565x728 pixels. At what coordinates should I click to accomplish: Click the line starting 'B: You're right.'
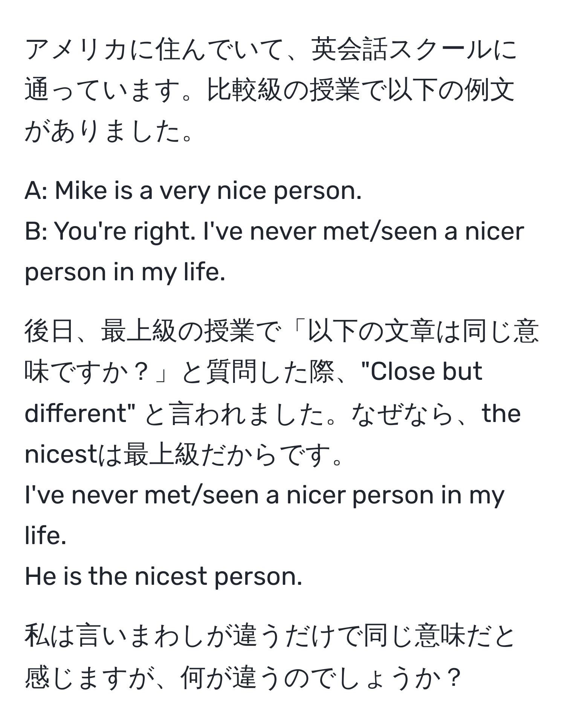coord(274,232)
